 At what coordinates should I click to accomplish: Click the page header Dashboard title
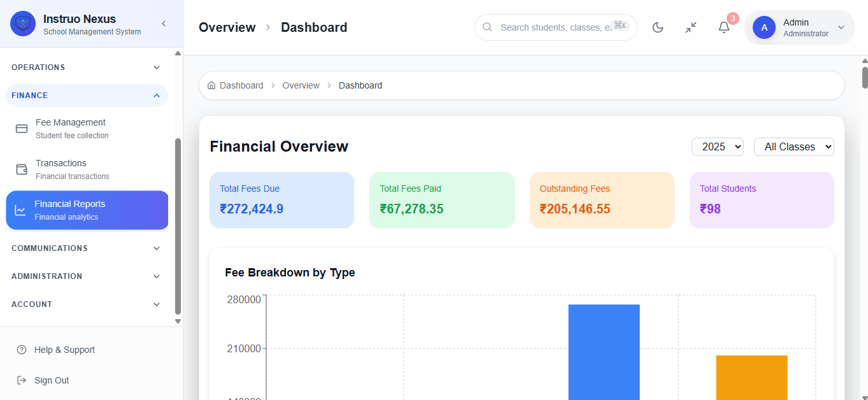click(314, 27)
